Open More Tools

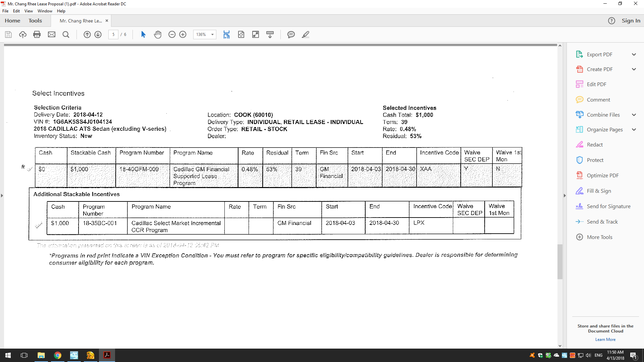pos(599,237)
